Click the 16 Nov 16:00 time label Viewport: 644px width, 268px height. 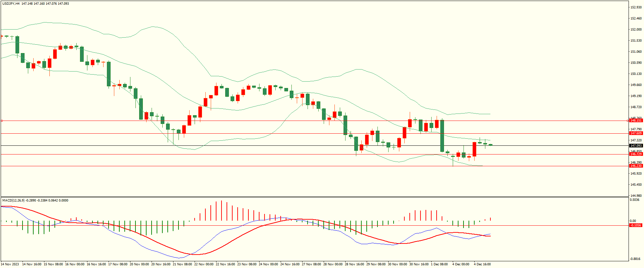[96, 264]
